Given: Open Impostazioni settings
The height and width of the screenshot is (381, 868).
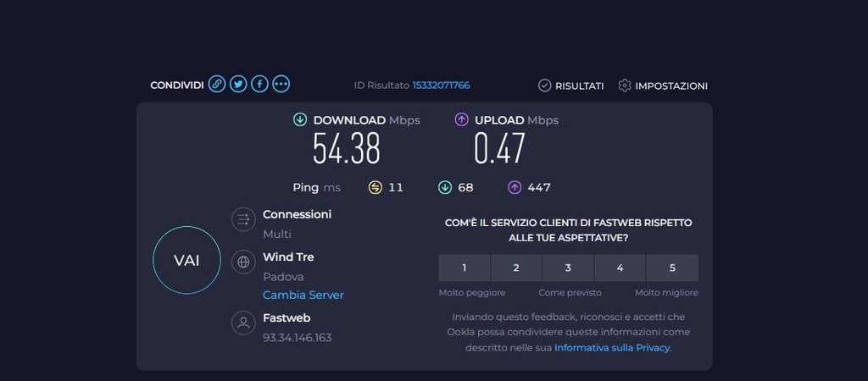Looking at the screenshot, I should [663, 86].
